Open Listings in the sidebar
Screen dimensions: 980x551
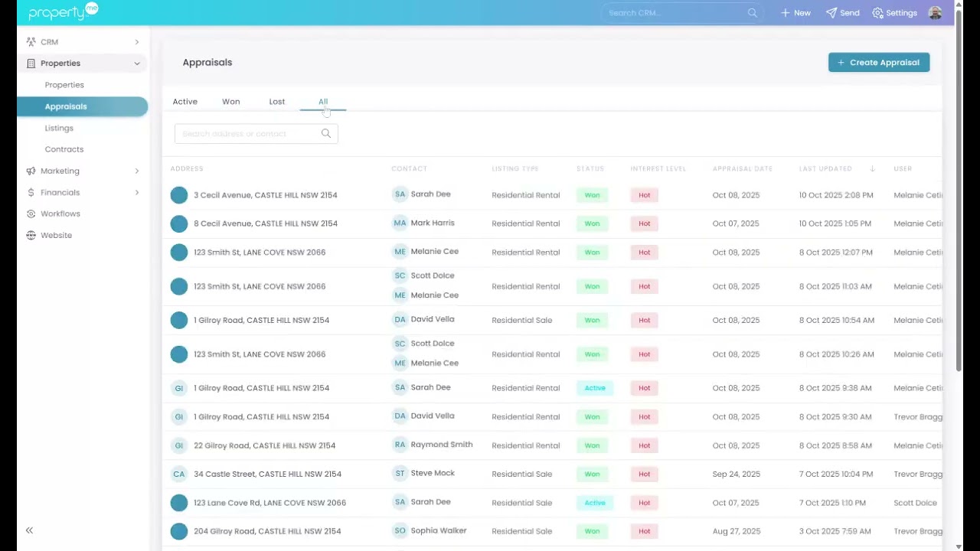(59, 128)
